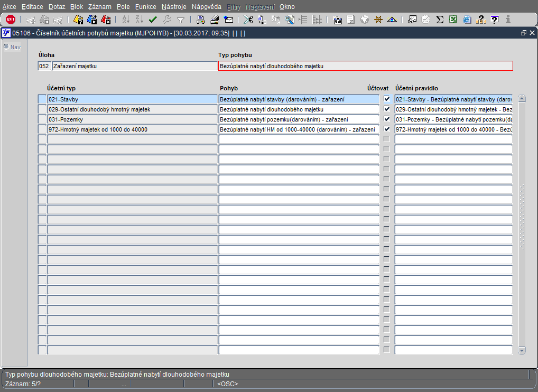This screenshot has height=392, width=538.
Task: Toggle Účtovat checkbox for 972-Hmotný majetek row
Action: (387, 129)
